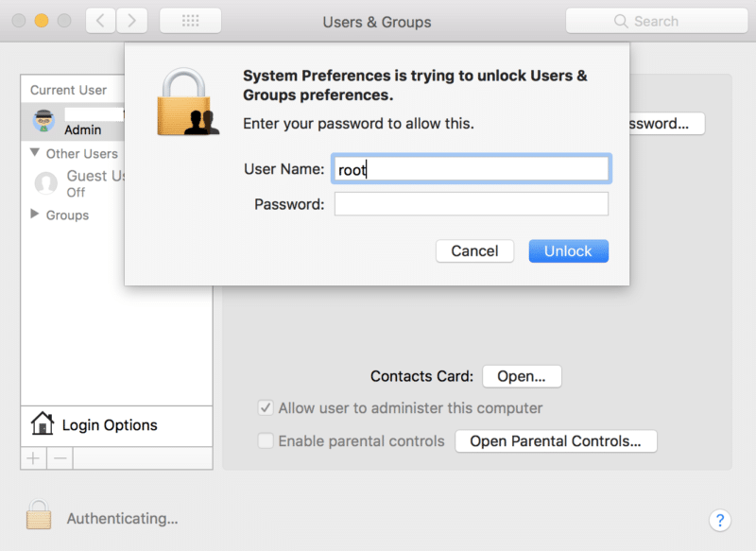The width and height of the screenshot is (756, 551).
Task: Click the Login Options house icon
Action: point(43,423)
